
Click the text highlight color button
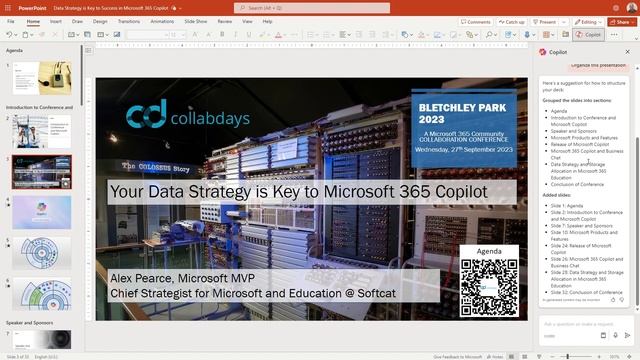tap(262, 35)
